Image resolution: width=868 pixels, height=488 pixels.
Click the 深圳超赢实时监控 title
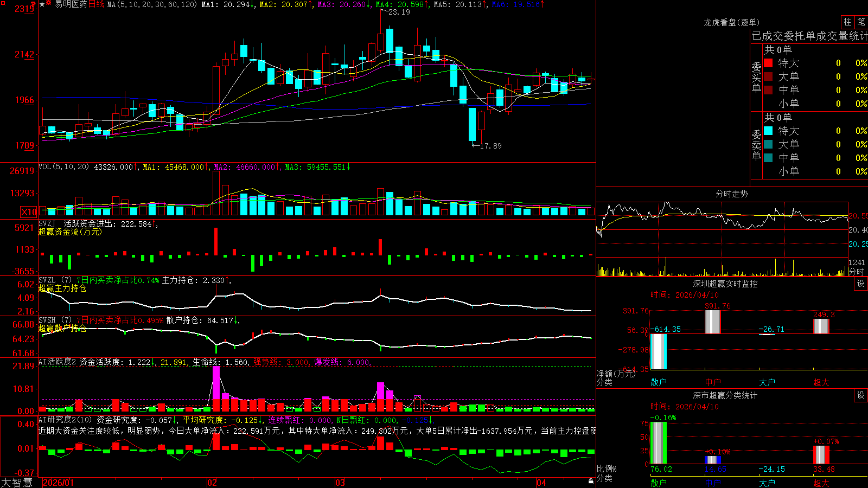coord(725,284)
